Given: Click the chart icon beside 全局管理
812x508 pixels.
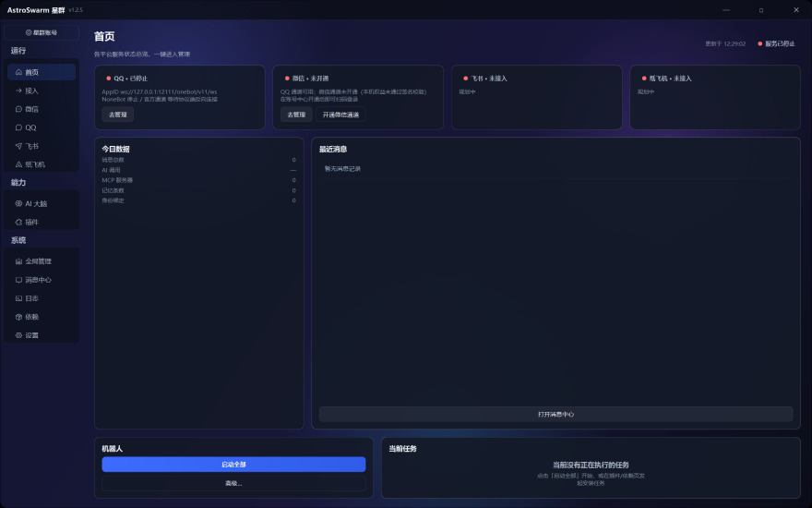Looking at the screenshot, I should pyautogui.click(x=18, y=261).
